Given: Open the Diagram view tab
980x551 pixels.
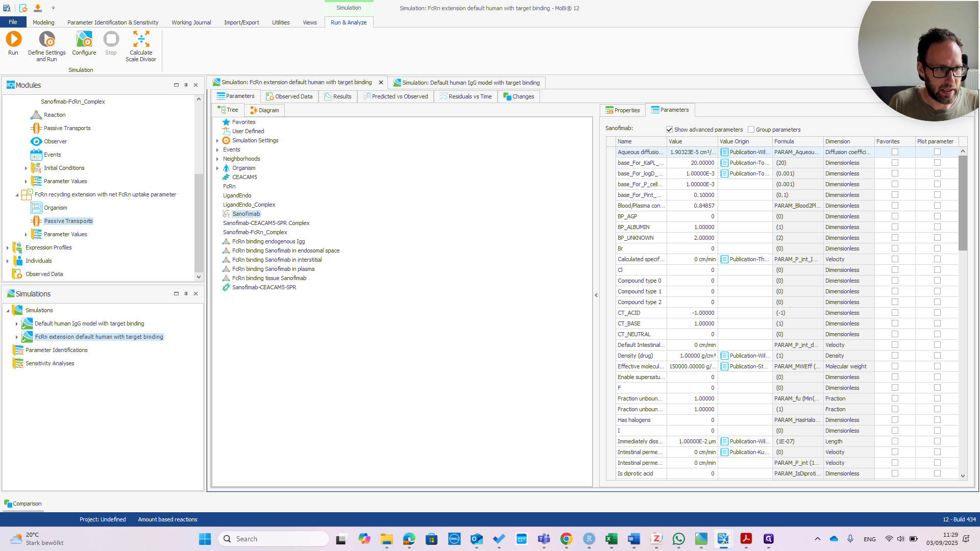Looking at the screenshot, I should pyautogui.click(x=264, y=110).
